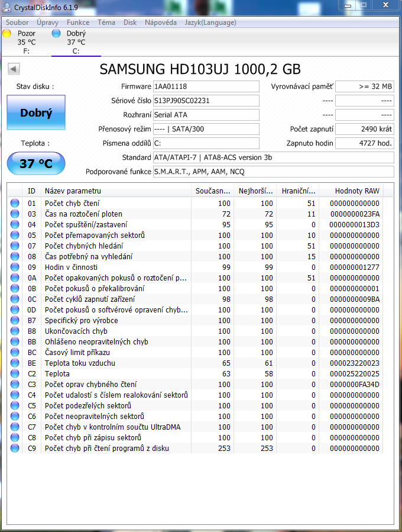Click the Hraniční... column header
Screen dimensions: 402x532
tap(299, 191)
